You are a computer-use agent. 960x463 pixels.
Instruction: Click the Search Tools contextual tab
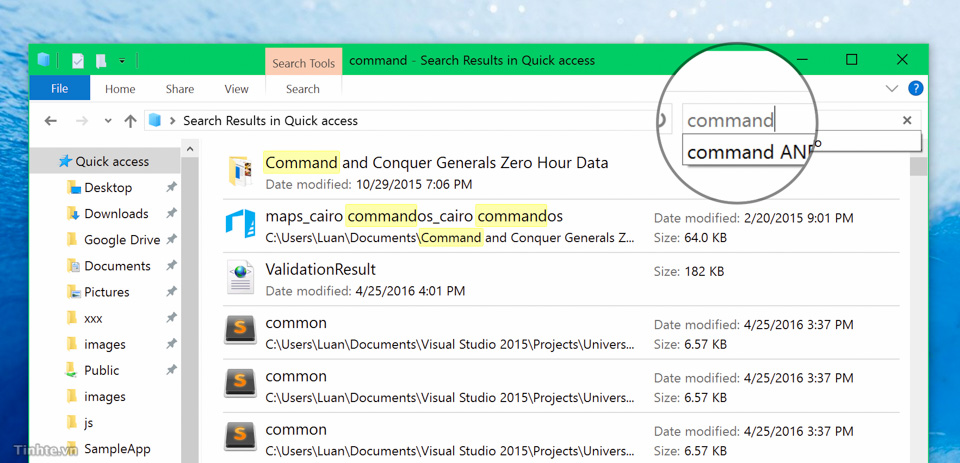tap(304, 62)
